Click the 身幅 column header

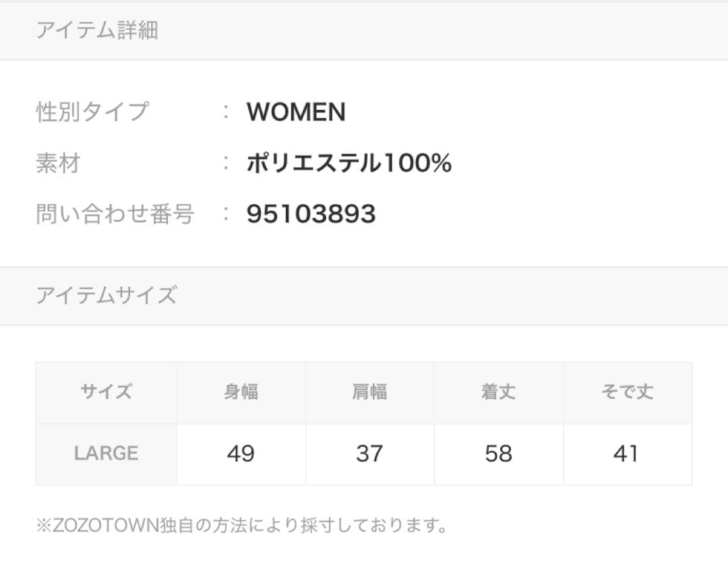[x=241, y=392]
